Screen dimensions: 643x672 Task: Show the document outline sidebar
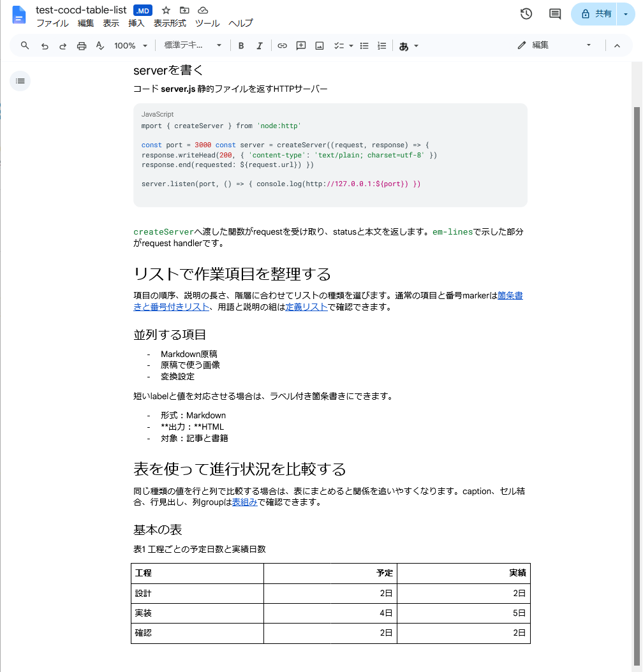pos(20,81)
